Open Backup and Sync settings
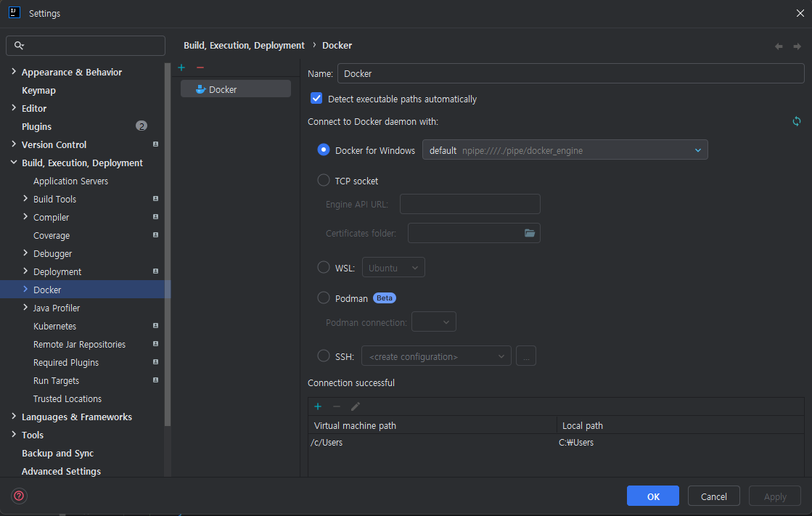The height and width of the screenshot is (516, 812). [57, 453]
